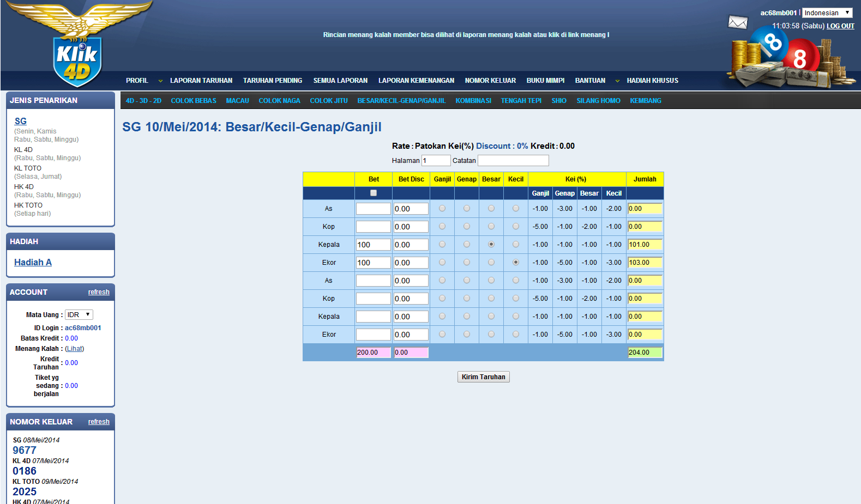Click the LOG OUT link
Screen dimensions: 861x504
[x=840, y=26]
